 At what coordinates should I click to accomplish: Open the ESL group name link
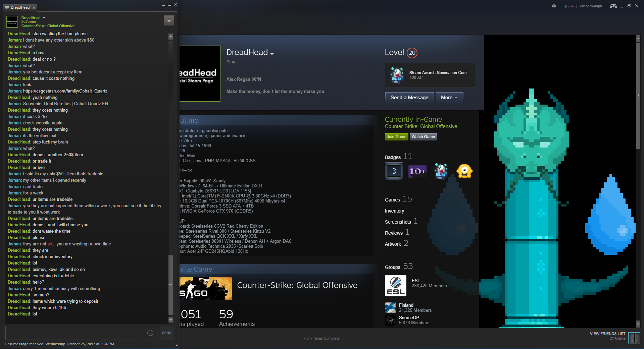(415, 281)
